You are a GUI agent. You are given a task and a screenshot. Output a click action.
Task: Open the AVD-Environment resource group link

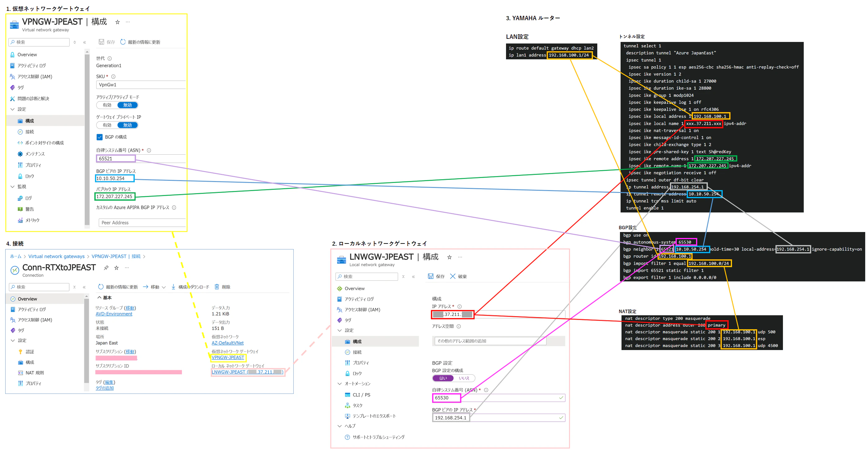(114, 314)
